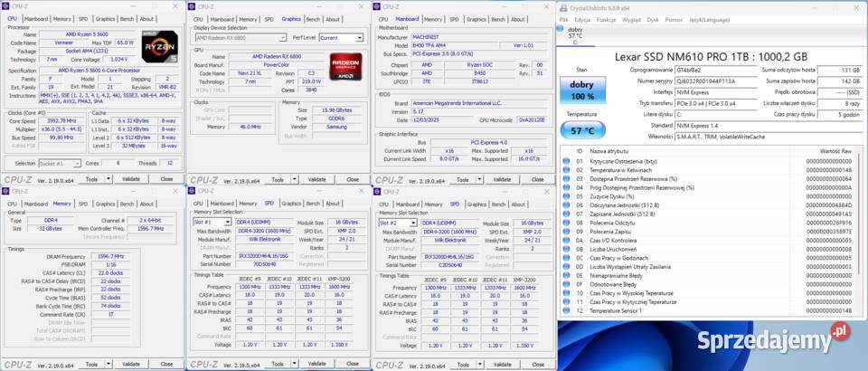Click Close button in CPU-Z Graphics window
This screenshot has height=371, width=868.
point(353,179)
